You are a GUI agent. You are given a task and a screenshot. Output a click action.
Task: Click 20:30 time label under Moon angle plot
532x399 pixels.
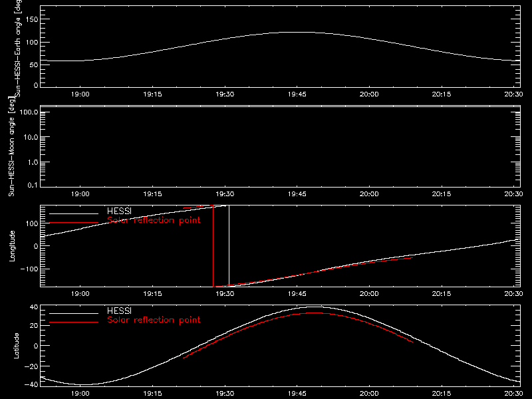point(513,194)
